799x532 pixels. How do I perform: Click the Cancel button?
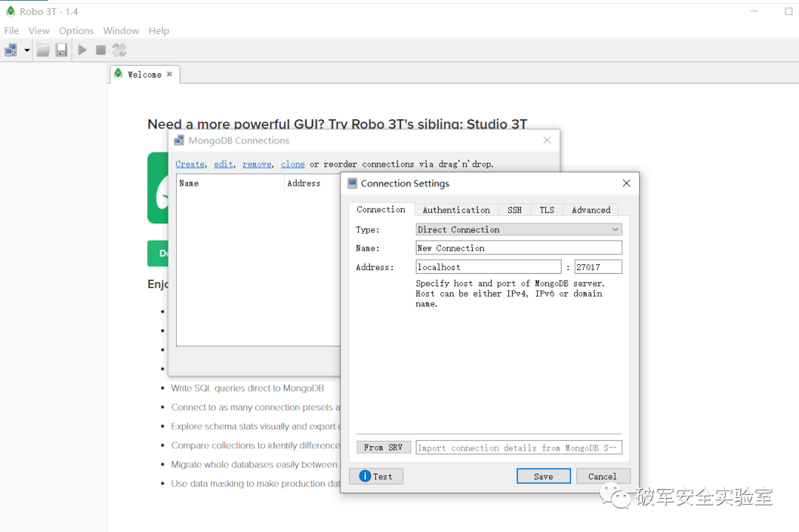pyautogui.click(x=603, y=476)
